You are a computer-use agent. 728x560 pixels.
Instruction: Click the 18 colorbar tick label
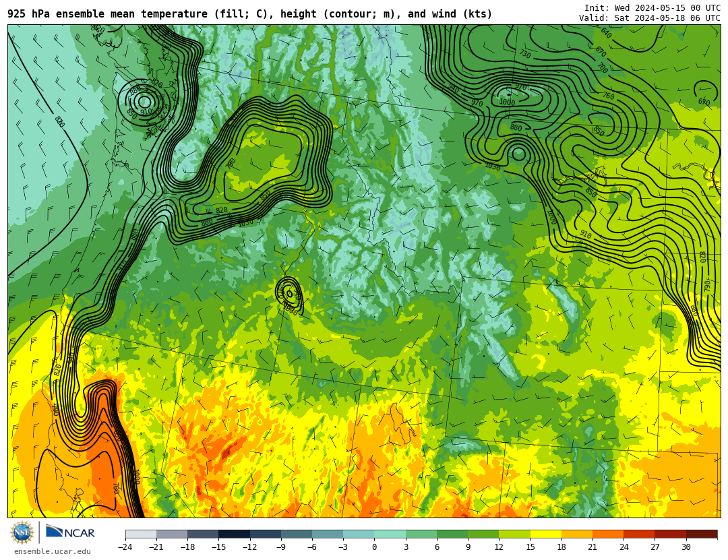coord(562,547)
